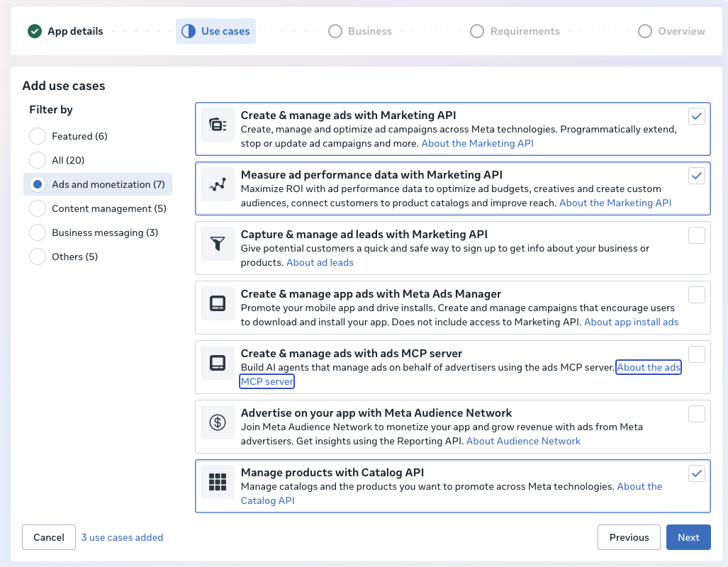The width and height of the screenshot is (728, 567).
Task: Open the About app install ads link
Action: [632, 322]
